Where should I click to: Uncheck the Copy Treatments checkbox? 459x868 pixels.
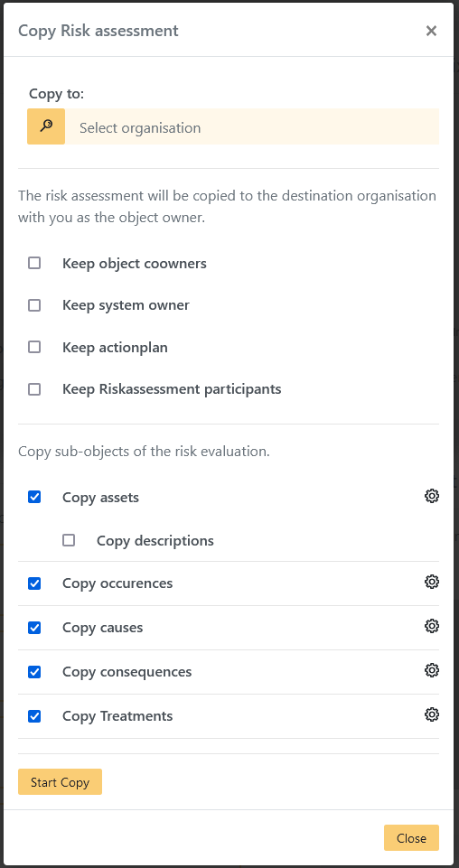34,716
